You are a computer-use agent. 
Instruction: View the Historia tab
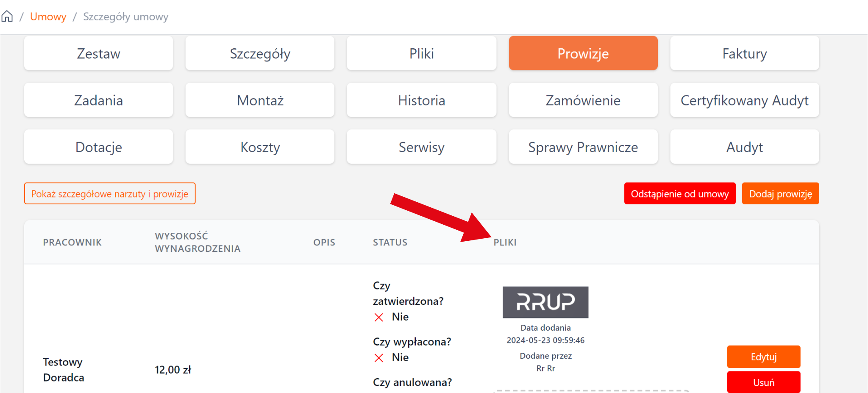tap(421, 100)
